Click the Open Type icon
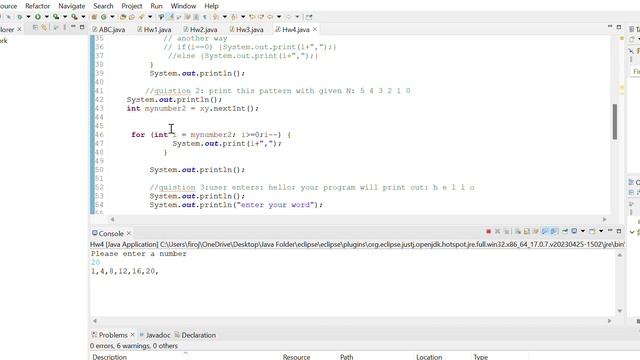 click(x=122, y=17)
